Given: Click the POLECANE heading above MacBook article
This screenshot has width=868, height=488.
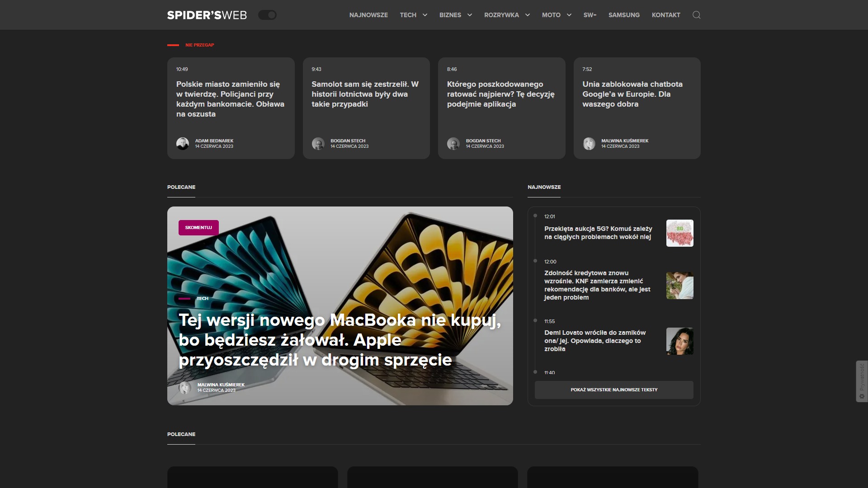Looking at the screenshot, I should pyautogui.click(x=181, y=187).
